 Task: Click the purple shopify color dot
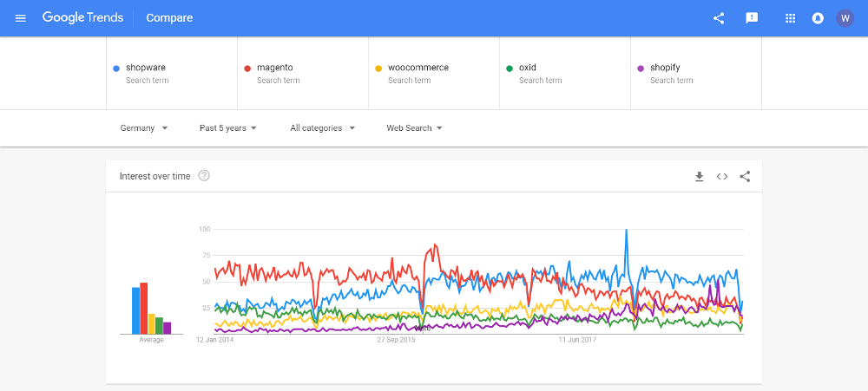pyautogui.click(x=641, y=68)
